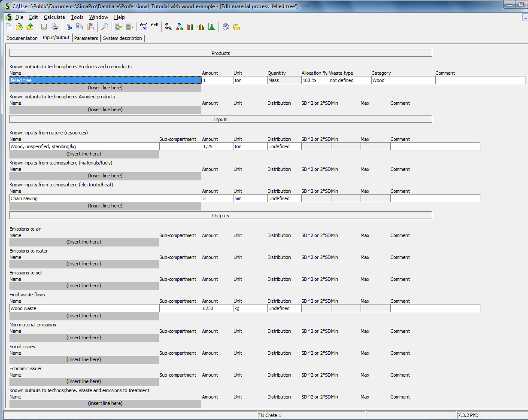Select the Input/output tab
The width and height of the screenshot is (528, 420).
(56, 38)
